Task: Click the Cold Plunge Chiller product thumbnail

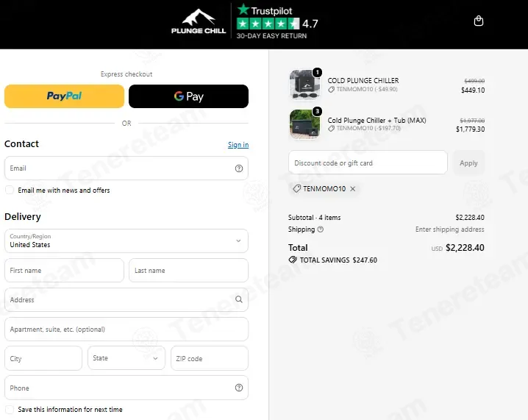Action: 304,85
